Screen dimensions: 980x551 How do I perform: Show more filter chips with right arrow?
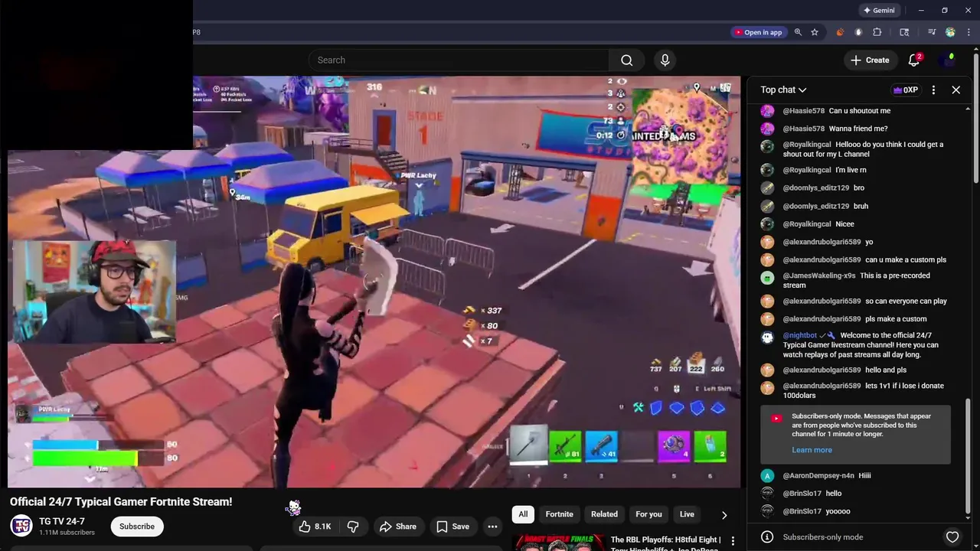pos(724,515)
